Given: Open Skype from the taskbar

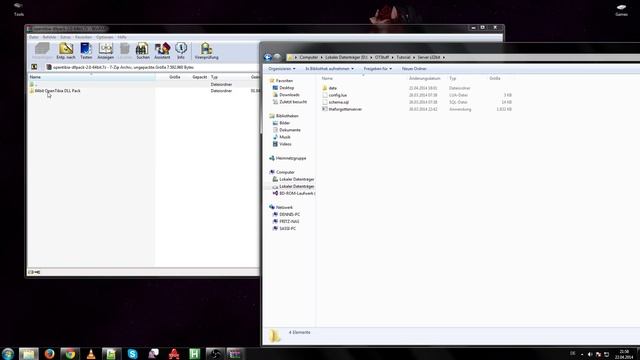Looking at the screenshot, I should click(x=133, y=353).
